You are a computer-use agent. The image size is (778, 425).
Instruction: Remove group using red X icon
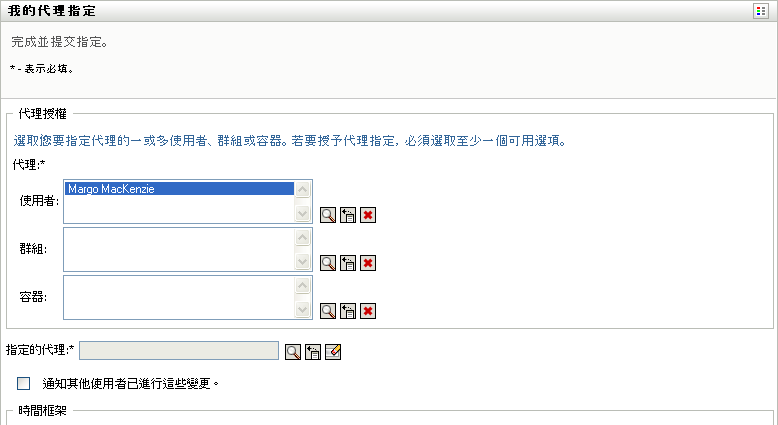368,263
